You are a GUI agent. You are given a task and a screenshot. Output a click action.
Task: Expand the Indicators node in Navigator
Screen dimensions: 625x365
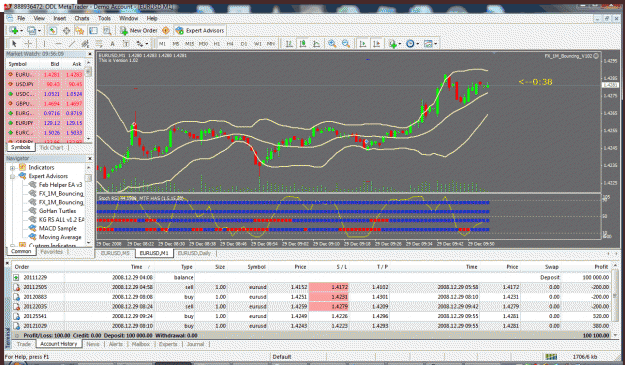[12, 168]
